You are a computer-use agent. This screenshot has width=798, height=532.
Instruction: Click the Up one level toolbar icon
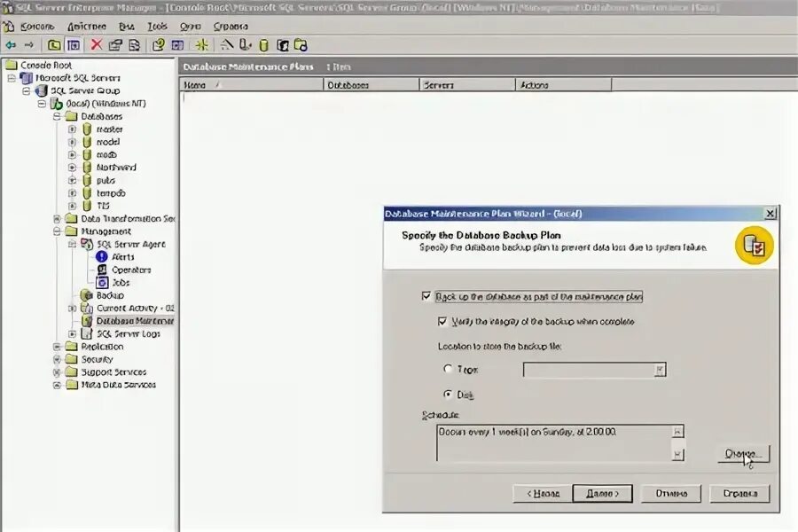click(x=54, y=45)
